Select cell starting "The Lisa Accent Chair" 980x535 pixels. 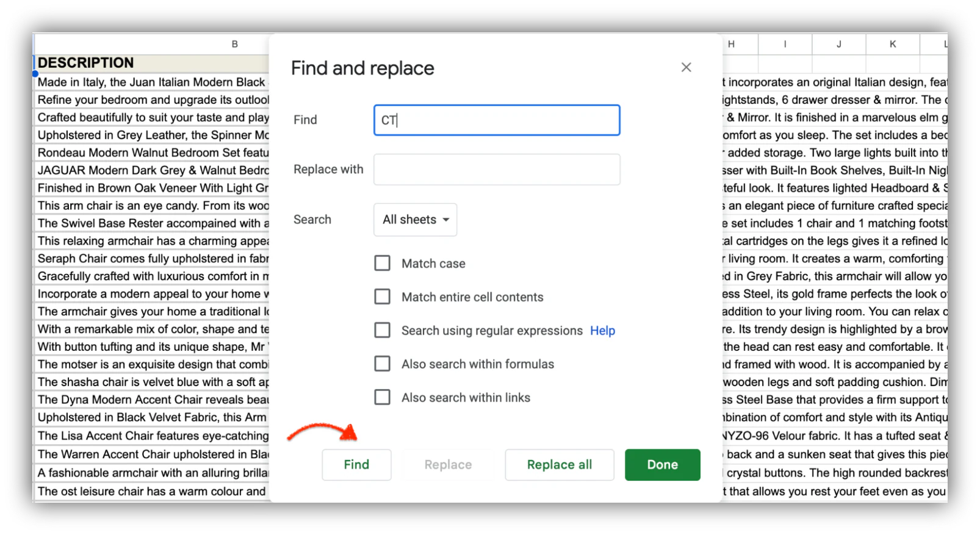[x=152, y=437]
